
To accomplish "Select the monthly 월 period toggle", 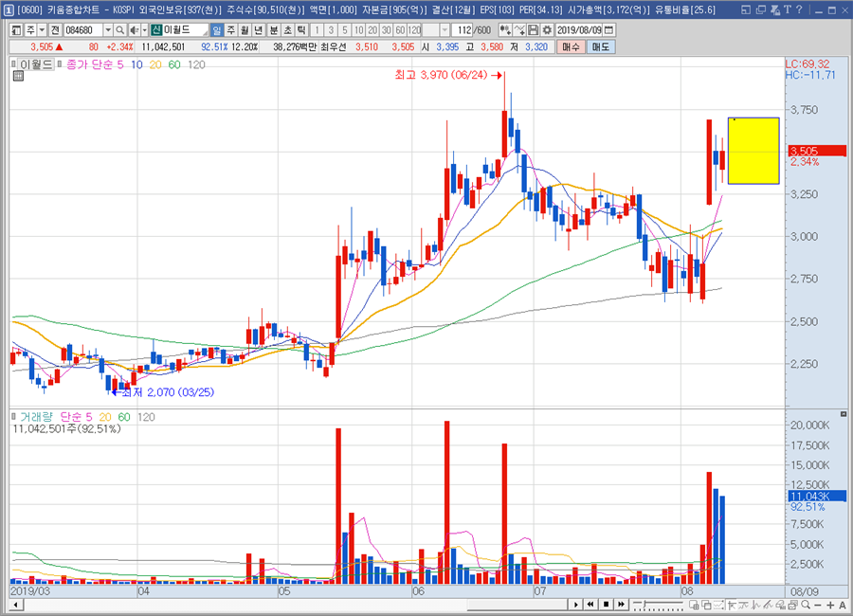I will 245,30.
